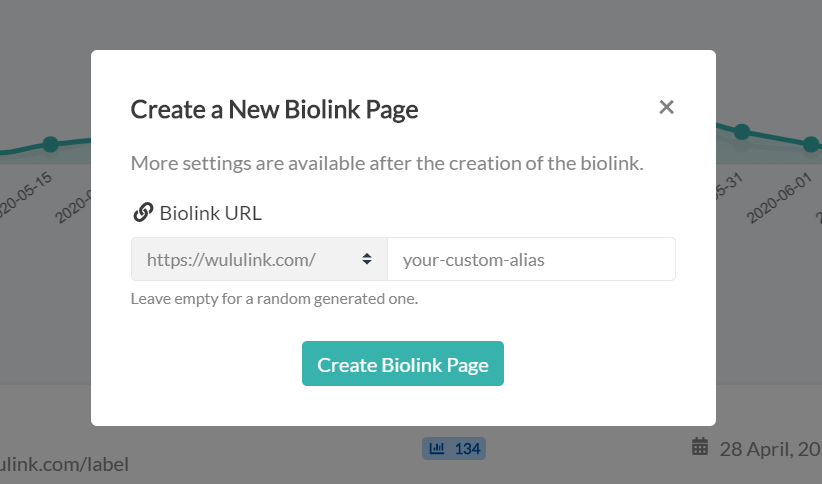
Task: Click the 2020-05-15 axis date label
Action: pyautogui.click(x=24, y=197)
